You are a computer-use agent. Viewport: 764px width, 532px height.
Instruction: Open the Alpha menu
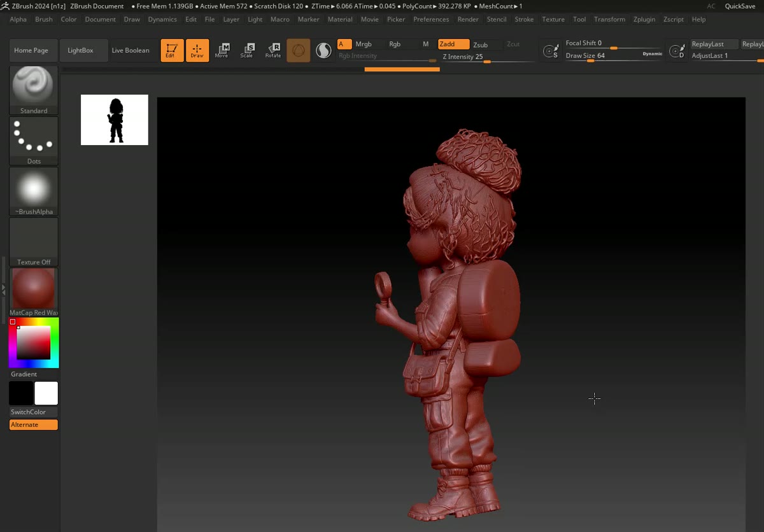point(18,19)
